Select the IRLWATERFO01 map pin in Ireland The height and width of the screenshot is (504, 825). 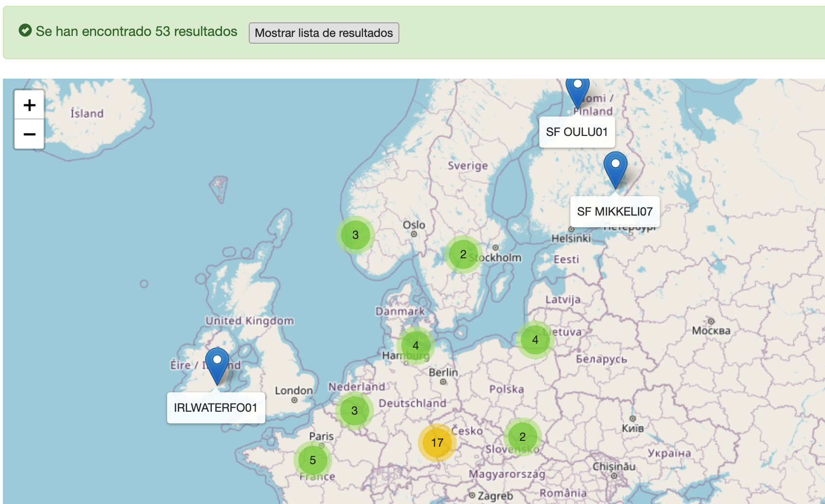point(217,367)
